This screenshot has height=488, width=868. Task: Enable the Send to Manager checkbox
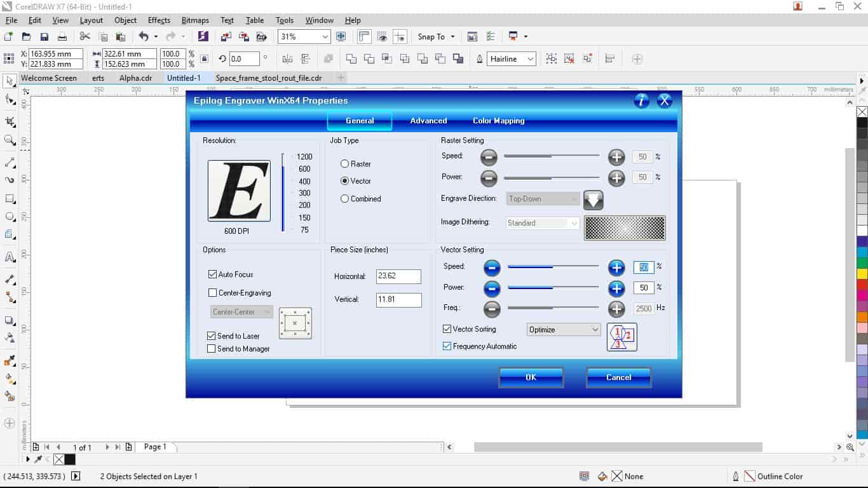212,349
